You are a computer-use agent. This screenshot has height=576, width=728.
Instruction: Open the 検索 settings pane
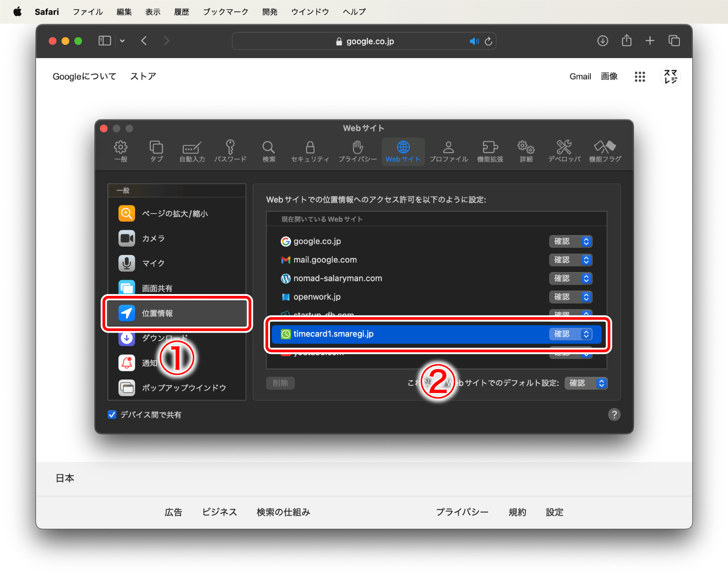268,152
